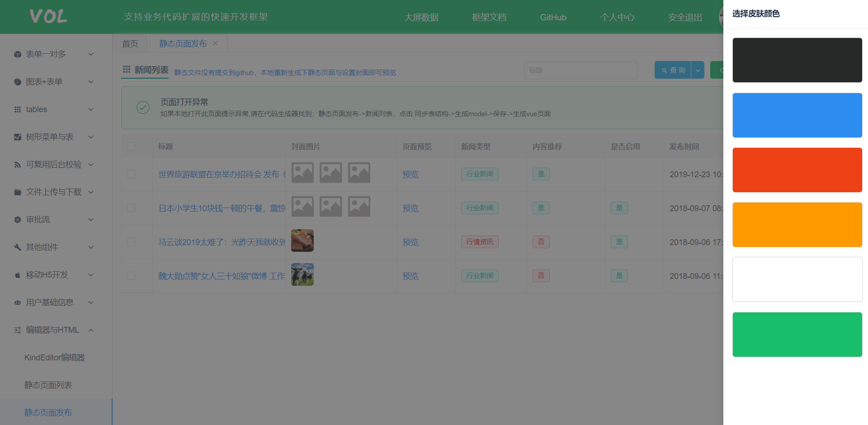The image size is (868, 425).
Task: Click 预览 link in 日本小学生 row
Action: pos(410,208)
